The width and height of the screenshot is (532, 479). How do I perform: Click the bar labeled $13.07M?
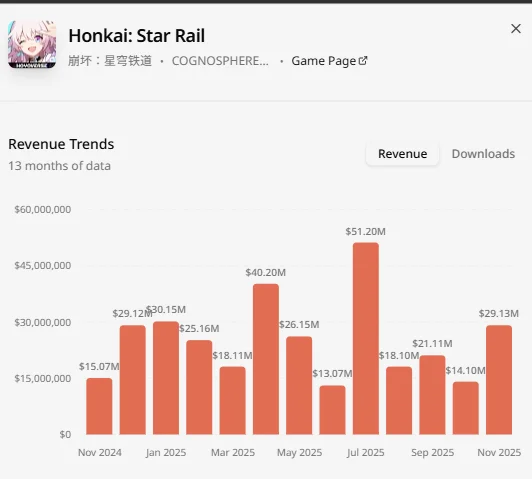[x=332, y=410]
